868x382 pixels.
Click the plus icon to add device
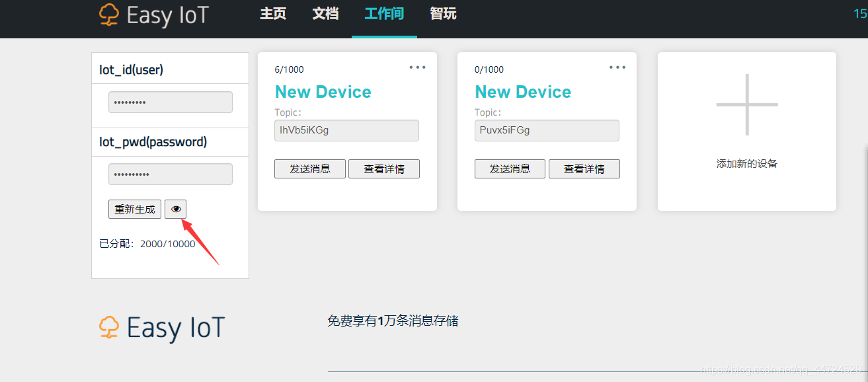point(747,104)
